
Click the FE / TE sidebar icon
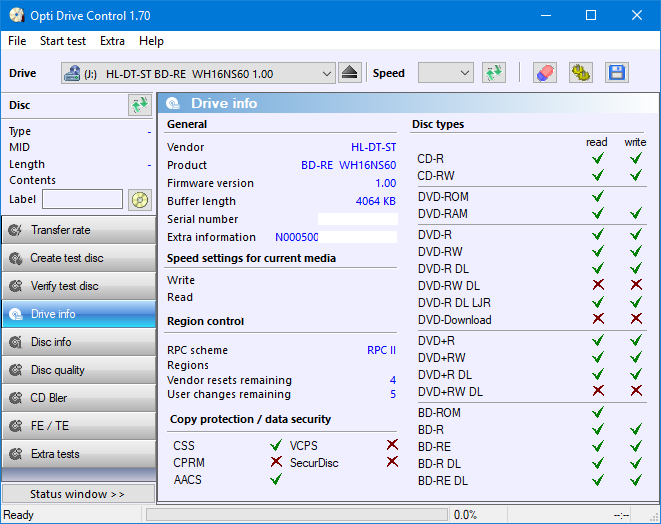tap(16, 426)
